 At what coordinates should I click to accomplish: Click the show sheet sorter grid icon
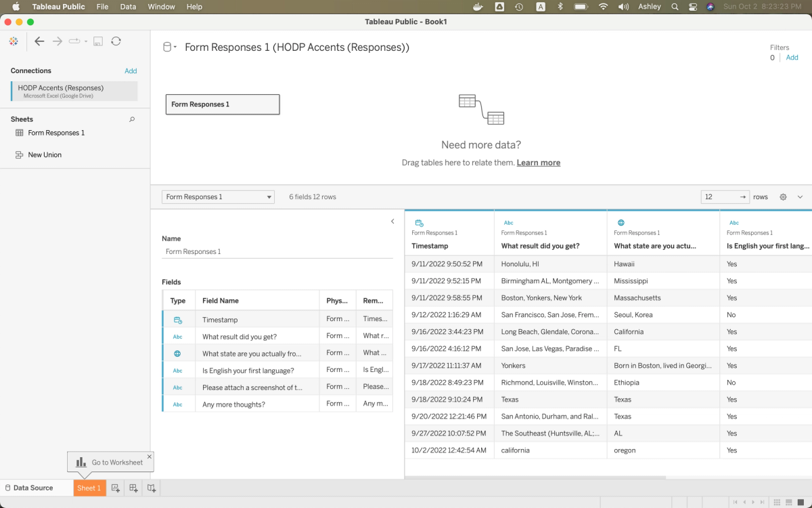(776, 502)
